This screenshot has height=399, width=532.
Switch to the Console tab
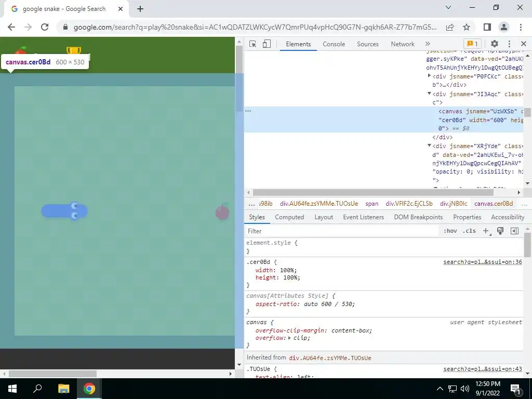click(x=334, y=44)
